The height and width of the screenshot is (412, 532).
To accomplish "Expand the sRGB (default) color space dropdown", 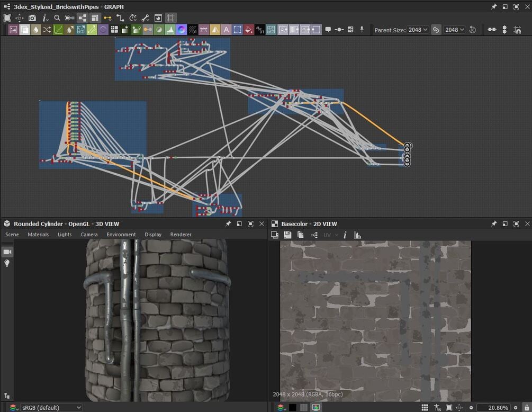I will 51,407.
